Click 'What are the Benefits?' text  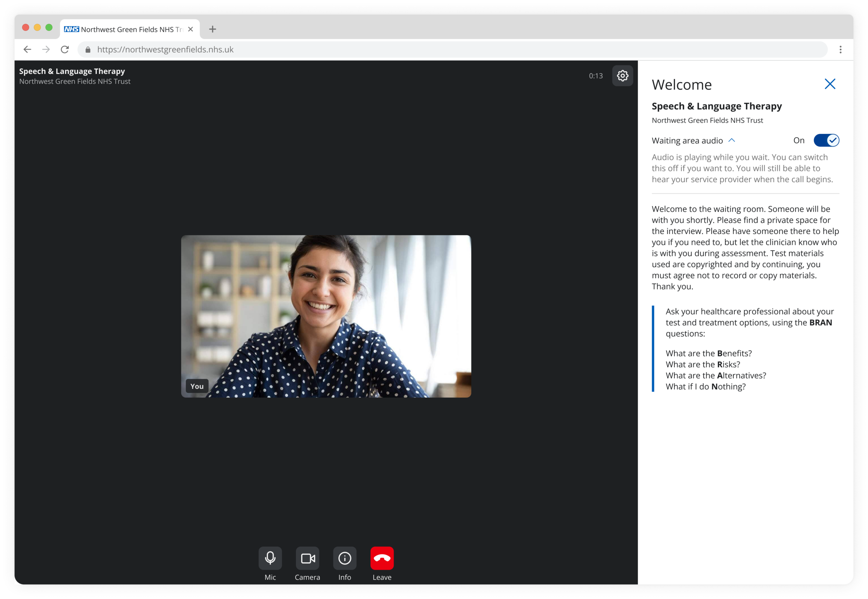tap(709, 353)
